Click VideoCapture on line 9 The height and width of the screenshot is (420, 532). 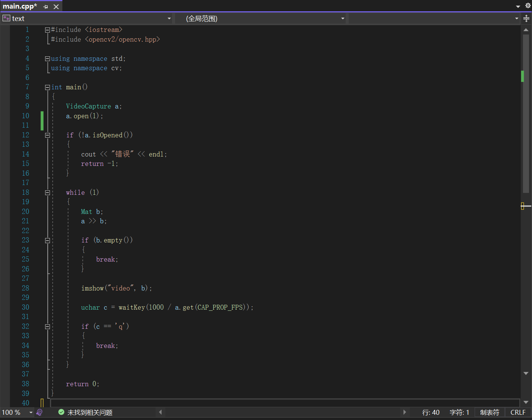(x=88, y=106)
